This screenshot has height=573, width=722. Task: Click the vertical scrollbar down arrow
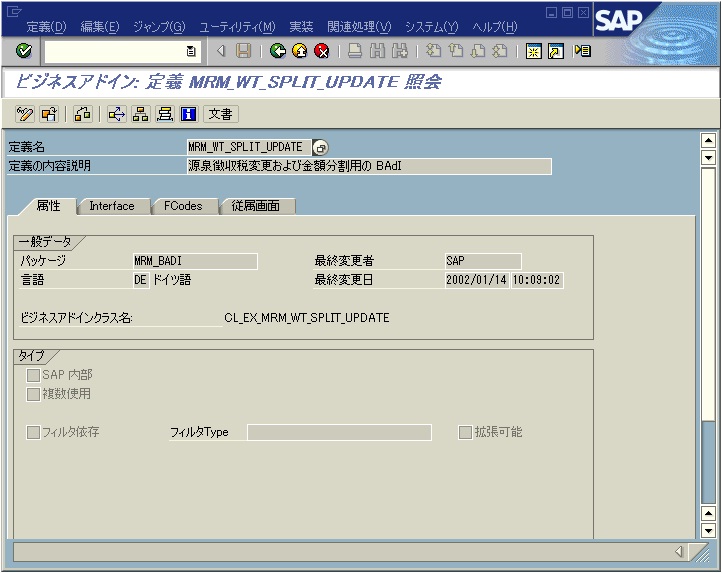coord(709,531)
